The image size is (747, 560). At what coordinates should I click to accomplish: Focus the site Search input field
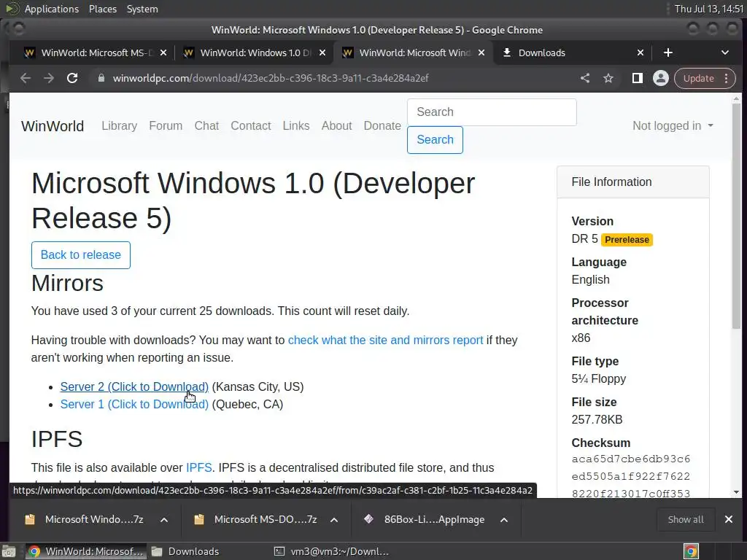(492, 112)
